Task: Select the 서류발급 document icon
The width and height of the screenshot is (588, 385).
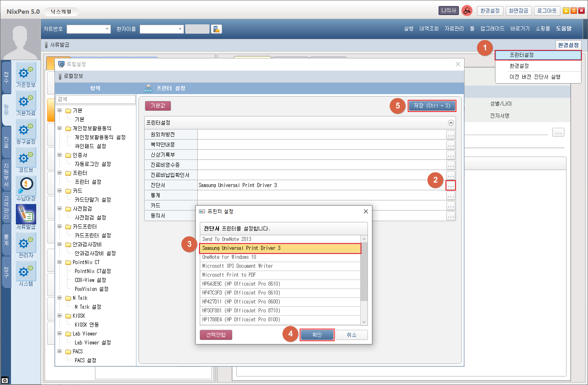Action: pos(26,214)
